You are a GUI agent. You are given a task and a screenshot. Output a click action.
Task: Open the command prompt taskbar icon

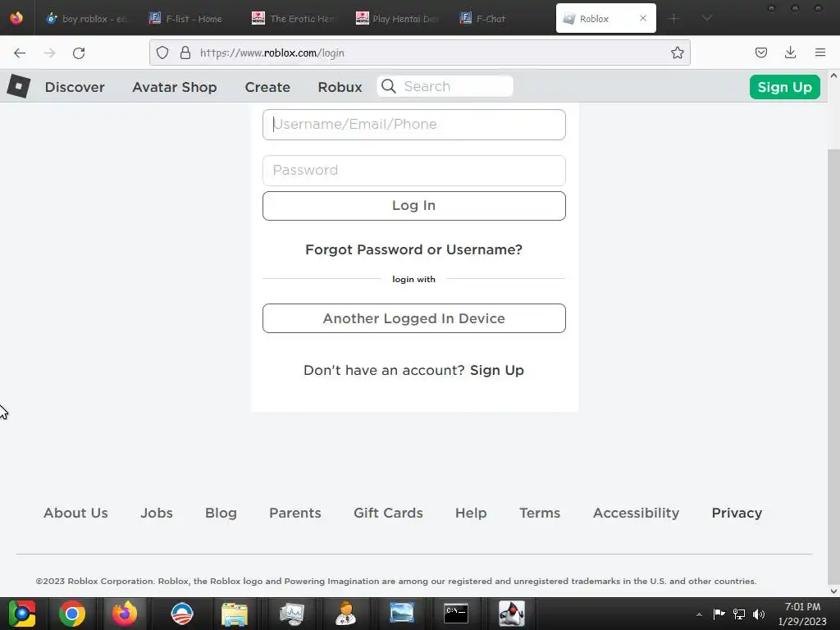coord(456,614)
